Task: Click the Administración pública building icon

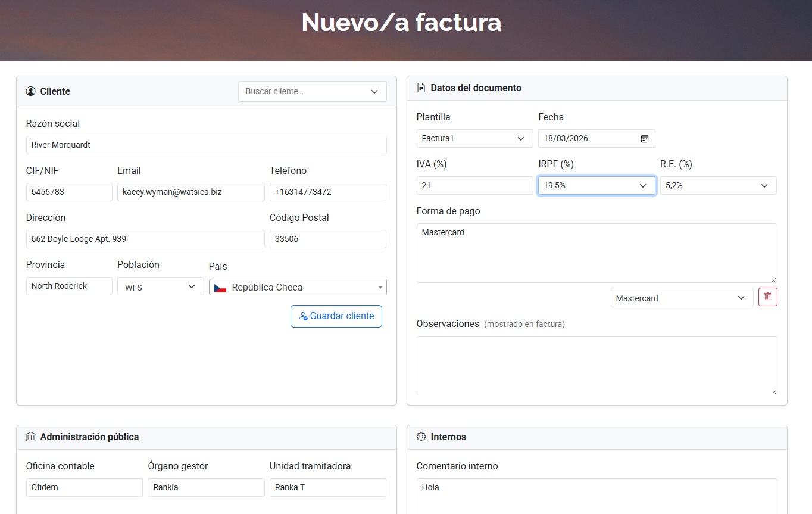Action: 31,437
